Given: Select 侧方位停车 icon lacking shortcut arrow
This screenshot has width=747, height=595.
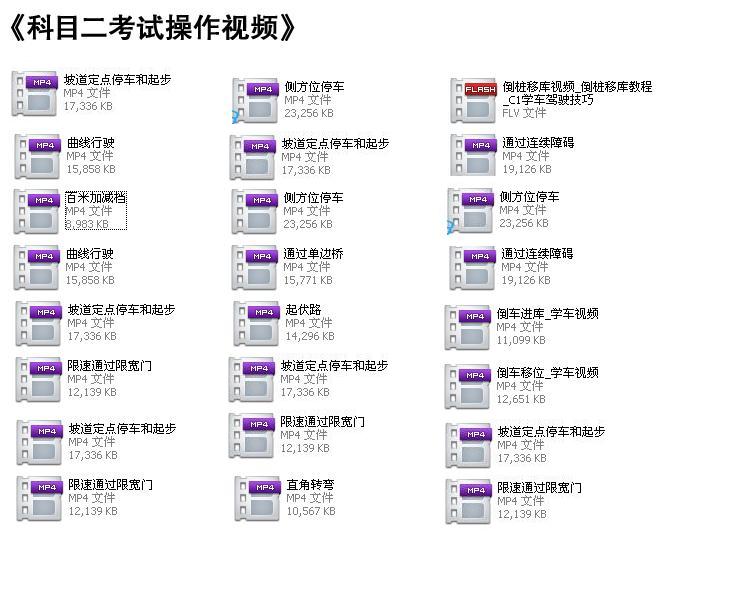Looking at the screenshot, I should [x=255, y=212].
